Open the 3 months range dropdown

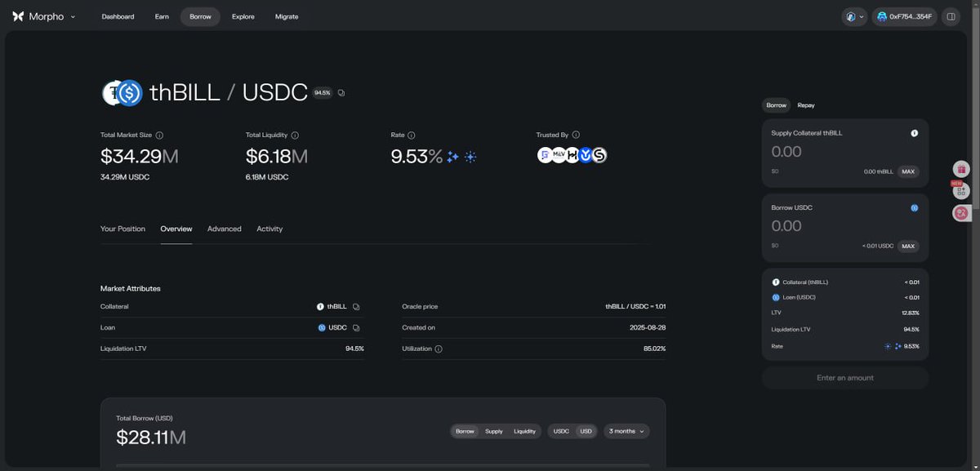coord(626,431)
